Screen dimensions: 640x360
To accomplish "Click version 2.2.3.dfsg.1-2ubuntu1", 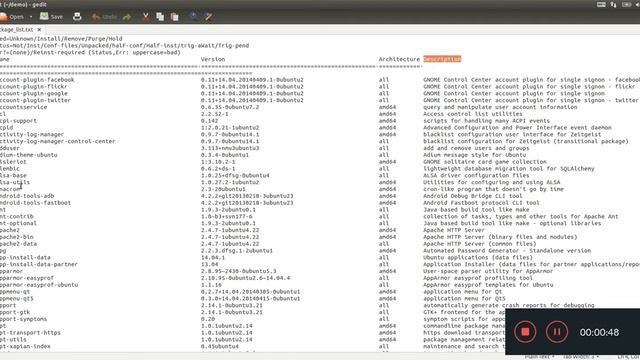I will (237, 251).
